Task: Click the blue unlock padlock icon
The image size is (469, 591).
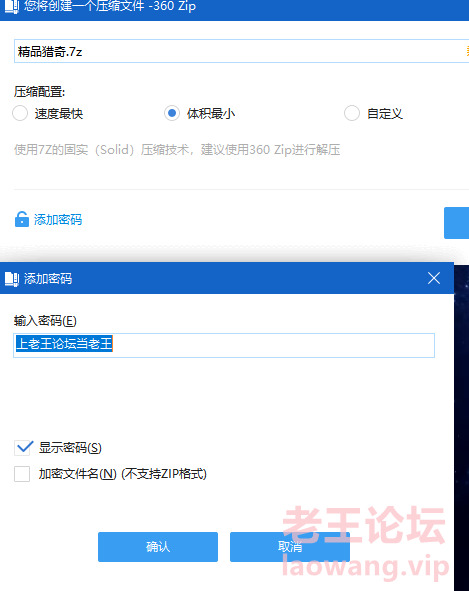Action: point(21,219)
